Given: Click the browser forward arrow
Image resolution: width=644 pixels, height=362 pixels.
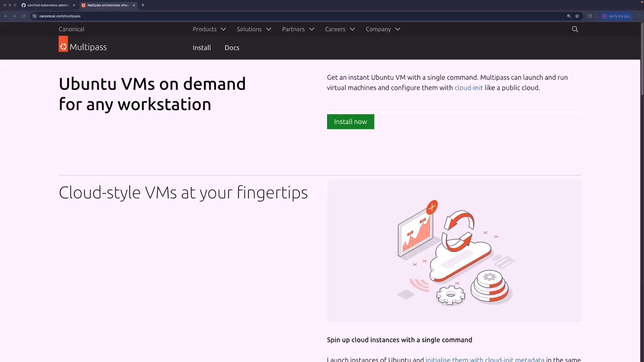Looking at the screenshot, I should click(x=15, y=16).
